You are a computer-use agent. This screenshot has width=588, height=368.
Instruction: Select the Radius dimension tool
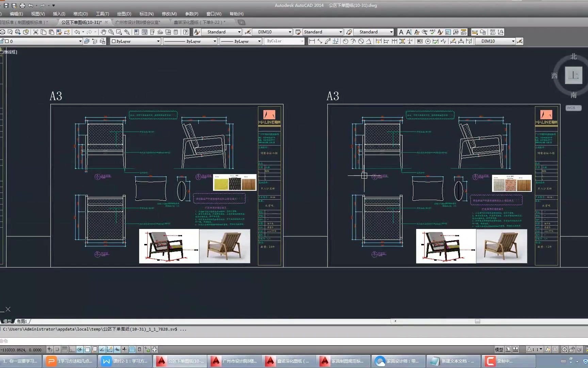pos(345,41)
